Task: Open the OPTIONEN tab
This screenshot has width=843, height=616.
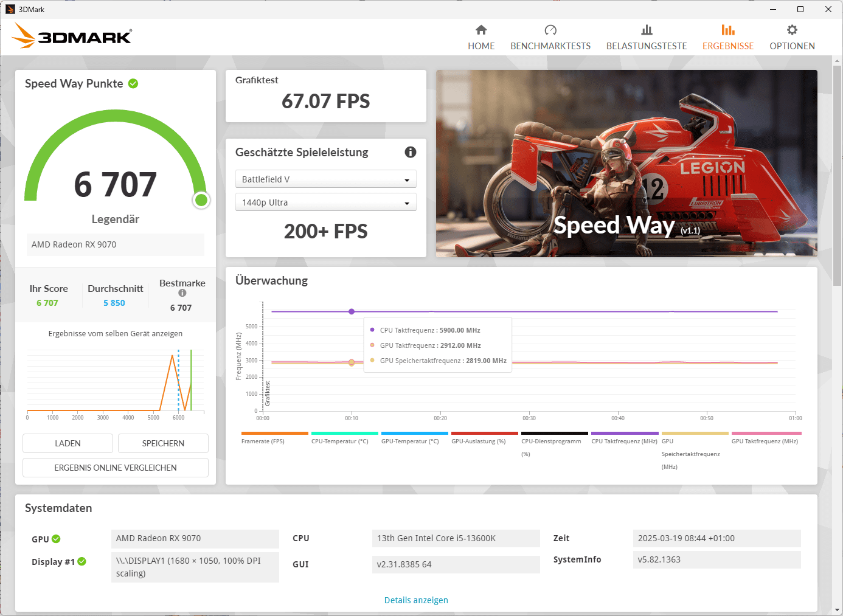Action: [792, 38]
